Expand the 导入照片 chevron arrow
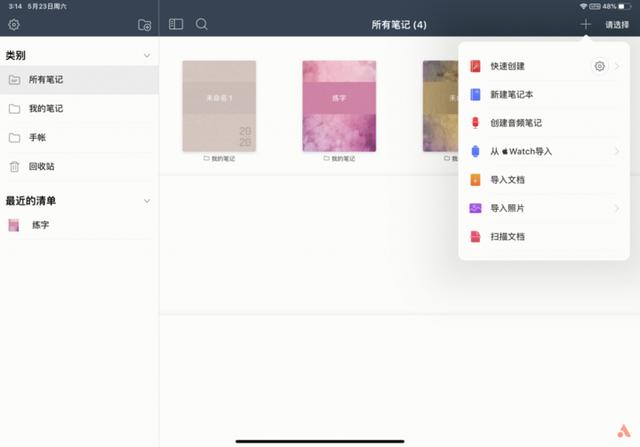Viewport: 640px width, 447px height. [x=617, y=208]
